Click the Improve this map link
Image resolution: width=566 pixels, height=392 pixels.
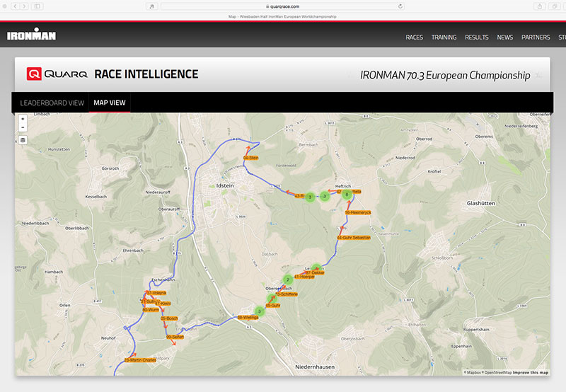(530, 372)
